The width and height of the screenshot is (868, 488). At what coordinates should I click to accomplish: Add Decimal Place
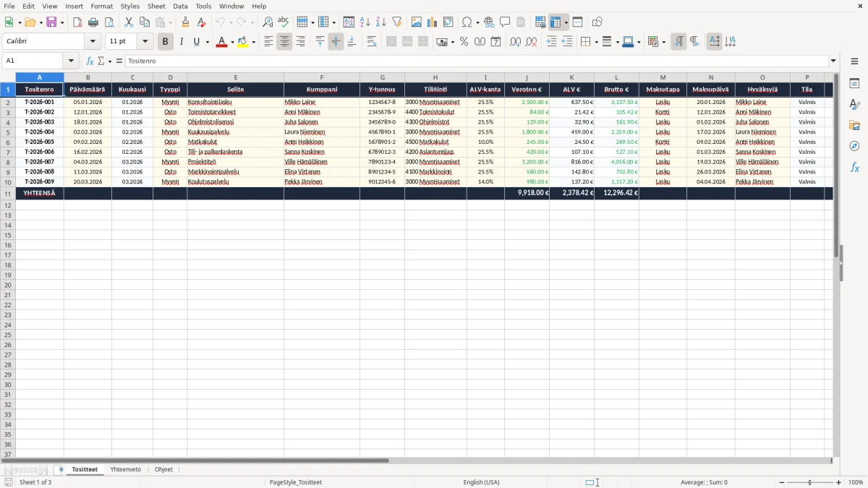pos(515,42)
